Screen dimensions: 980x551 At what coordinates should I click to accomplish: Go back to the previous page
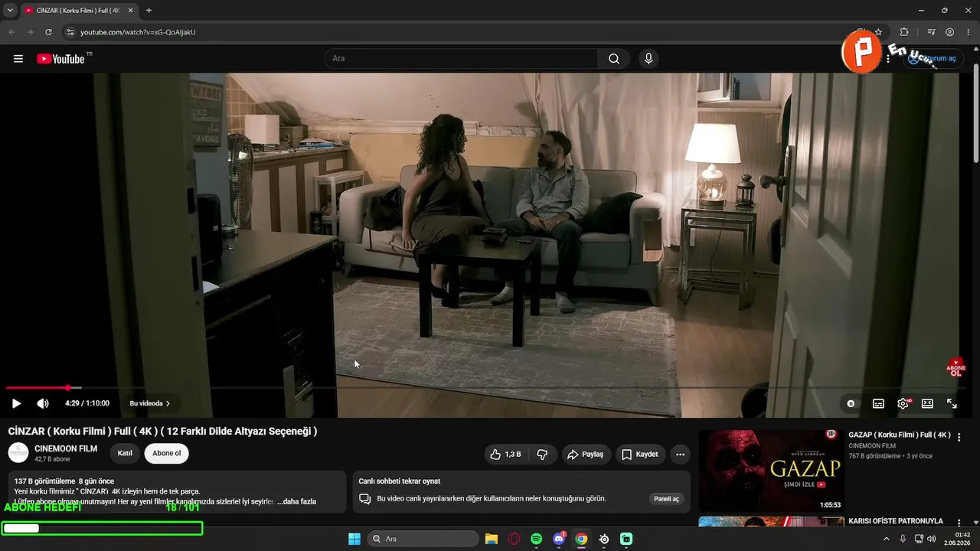click(x=11, y=32)
